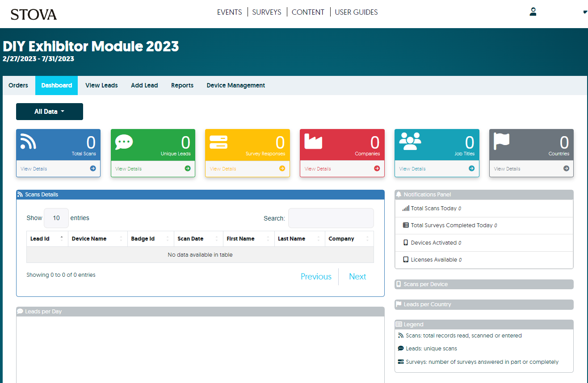Open the USER GUIDES menu
588x383 pixels.
(356, 12)
